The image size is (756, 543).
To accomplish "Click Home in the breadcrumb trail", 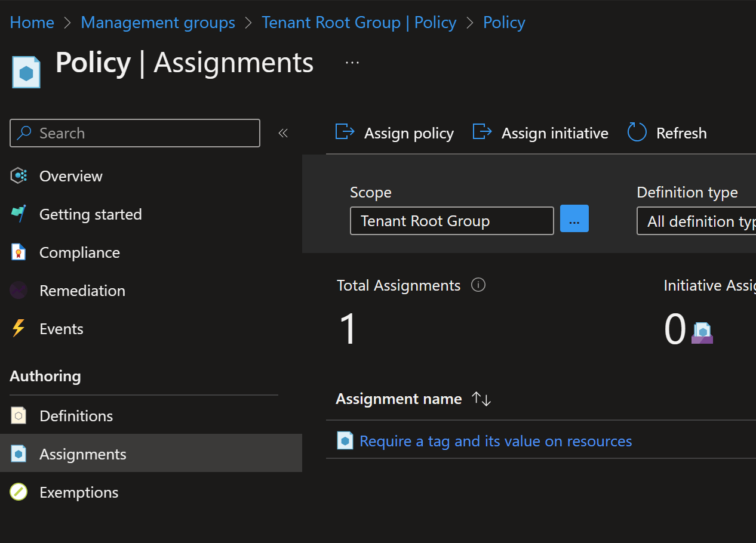I will (x=32, y=22).
